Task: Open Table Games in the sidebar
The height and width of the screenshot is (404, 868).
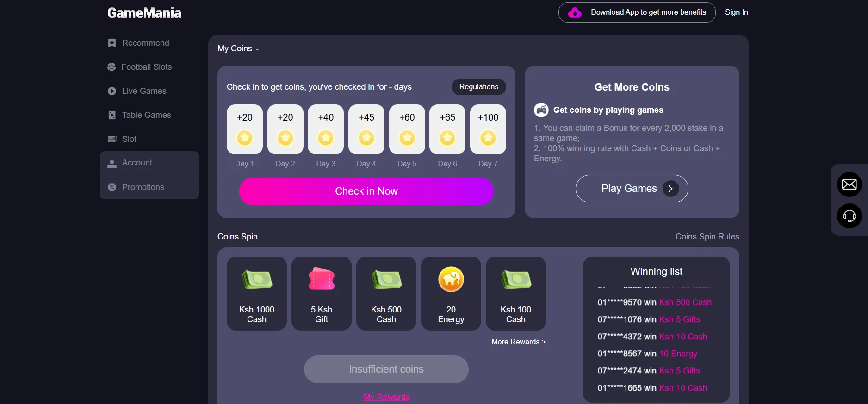Action: point(149,115)
